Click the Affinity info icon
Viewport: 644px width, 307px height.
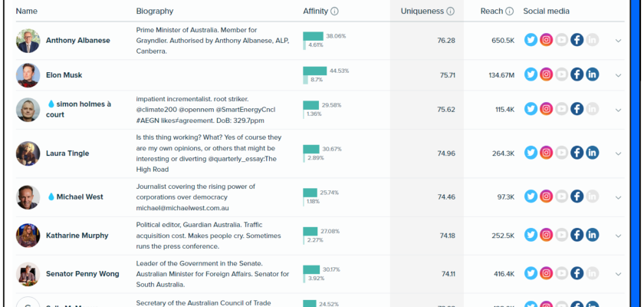[335, 12]
